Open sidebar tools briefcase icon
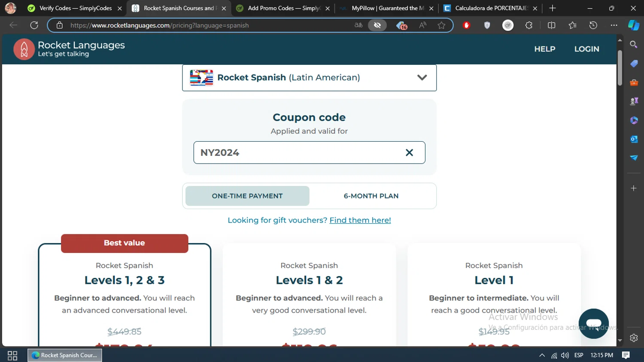 pos(634,82)
